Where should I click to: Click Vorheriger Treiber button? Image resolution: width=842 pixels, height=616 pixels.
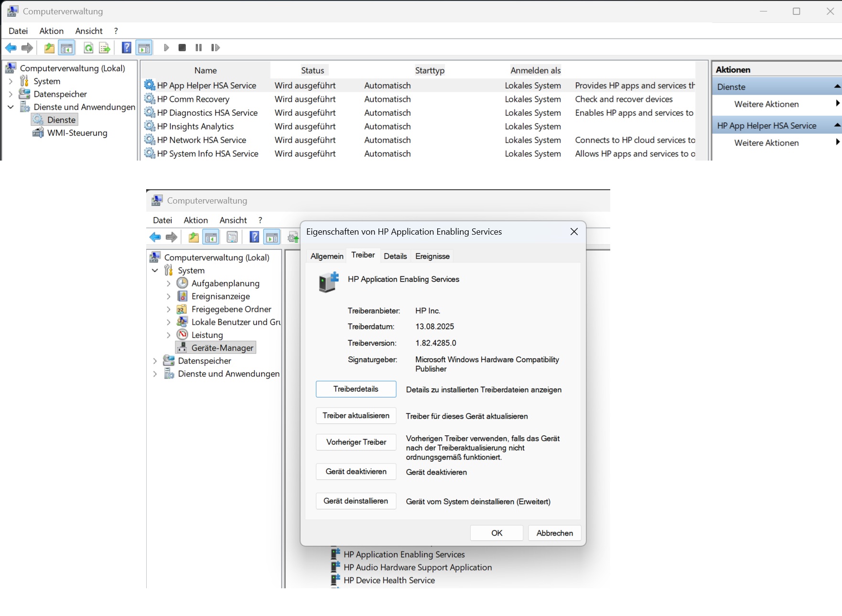(x=356, y=442)
